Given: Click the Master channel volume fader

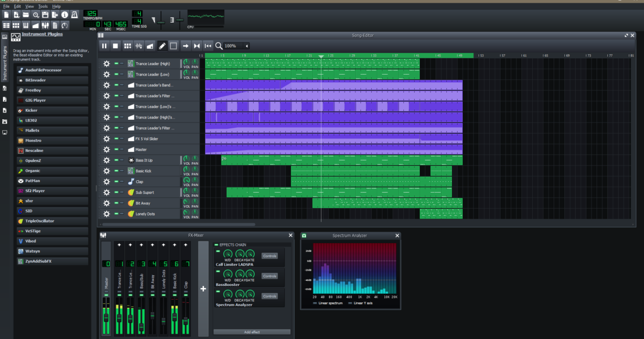Looking at the screenshot, I should [x=106, y=318].
